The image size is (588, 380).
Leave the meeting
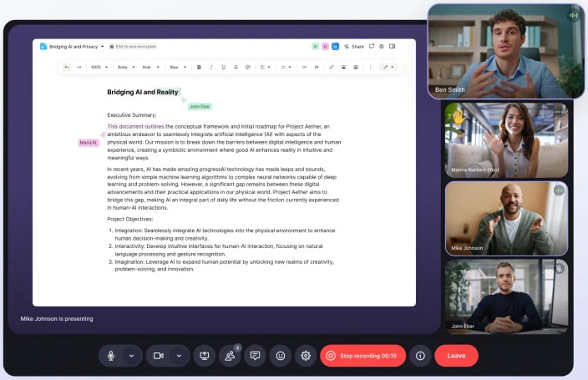coord(456,356)
